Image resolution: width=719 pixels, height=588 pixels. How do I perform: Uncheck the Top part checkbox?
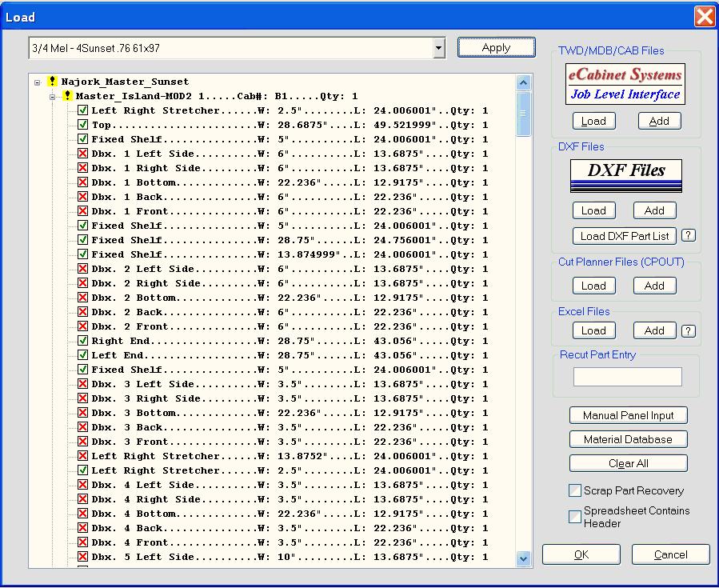(82, 125)
